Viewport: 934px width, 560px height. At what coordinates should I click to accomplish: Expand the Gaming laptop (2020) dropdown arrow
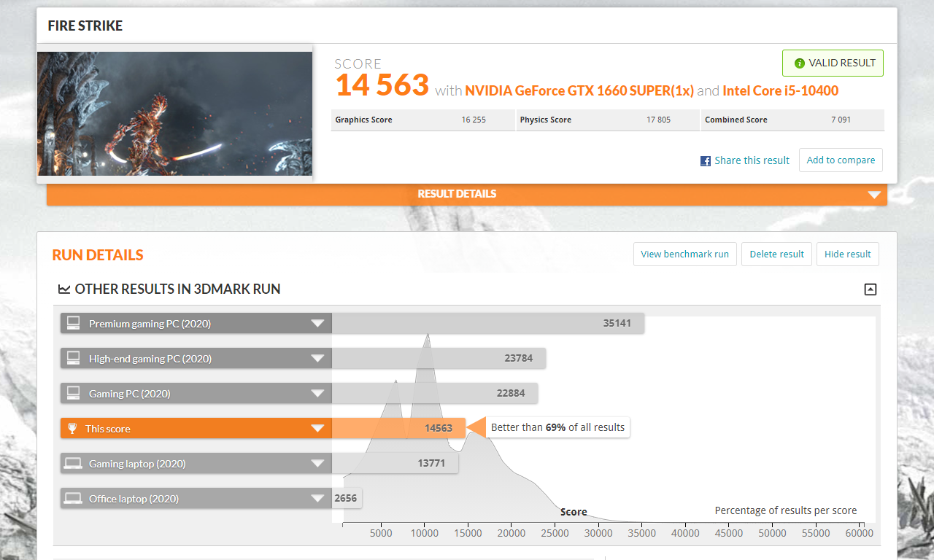(x=317, y=464)
